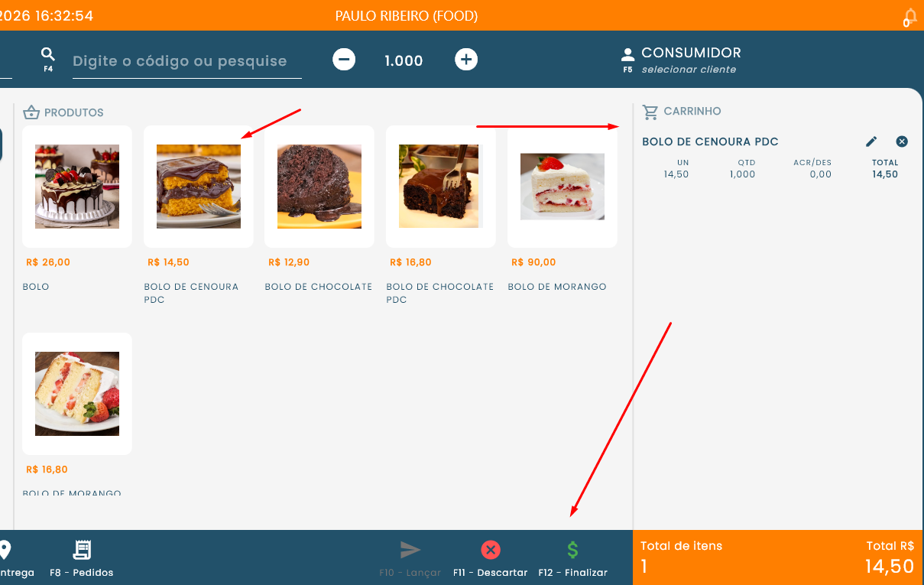This screenshot has height=585, width=924.
Task: Click F12 - Finalizar dollar icon
Action: coord(572,551)
